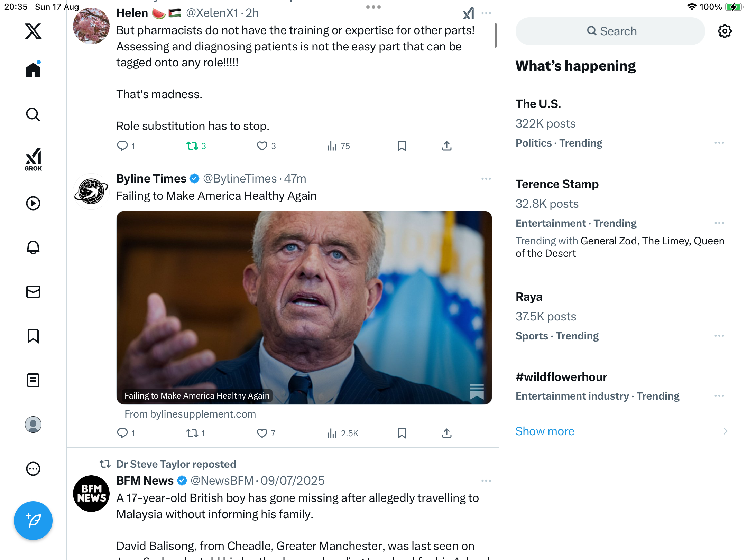Open search settings gear icon
Image resolution: width=747 pixels, height=560 pixels.
(725, 31)
